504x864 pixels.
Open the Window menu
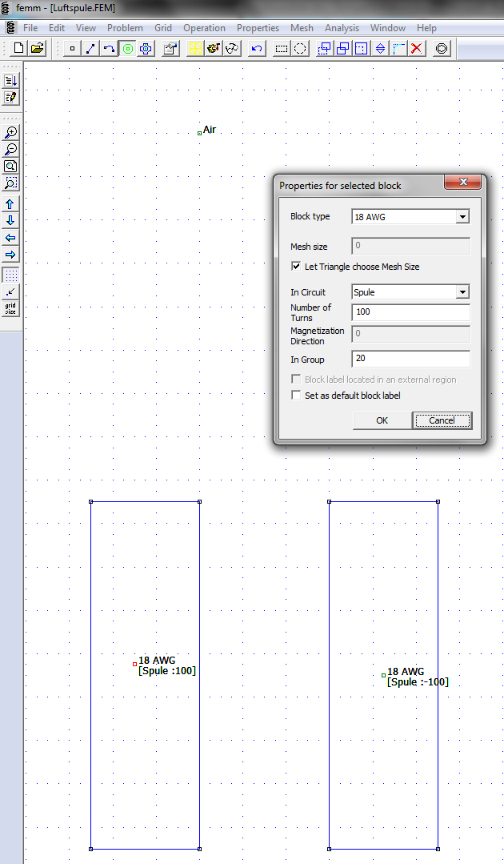388,27
